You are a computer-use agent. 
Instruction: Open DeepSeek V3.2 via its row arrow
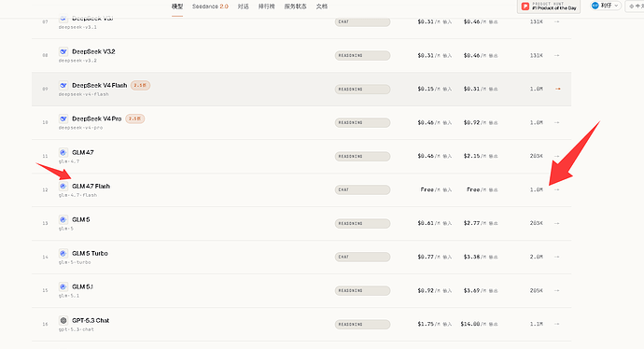[x=557, y=55]
